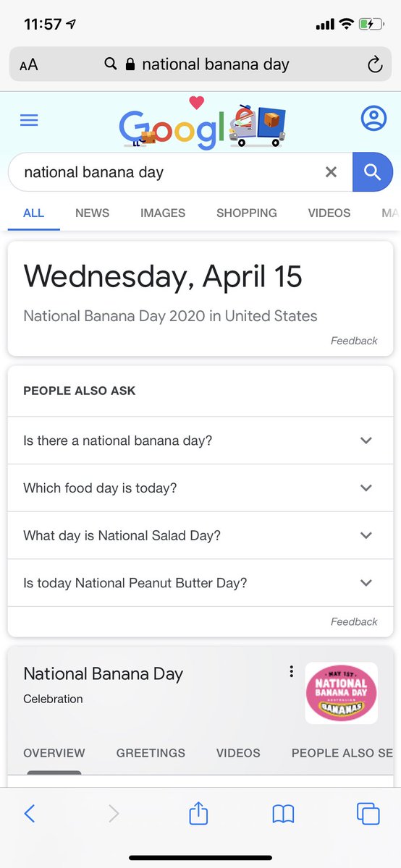Expand "Is today National Peanut Butter Day?"
Viewport: 401px width, 868px height.
click(200, 583)
